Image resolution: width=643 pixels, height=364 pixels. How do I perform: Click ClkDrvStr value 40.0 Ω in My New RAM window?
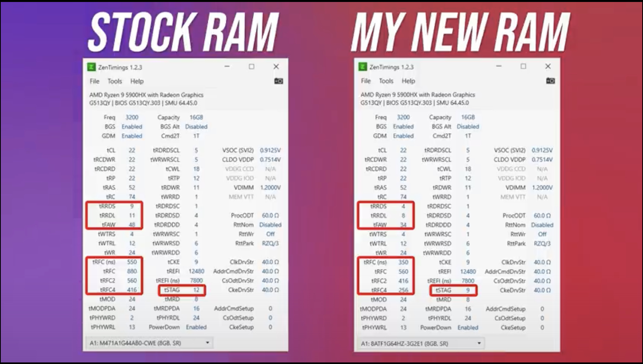click(x=542, y=262)
